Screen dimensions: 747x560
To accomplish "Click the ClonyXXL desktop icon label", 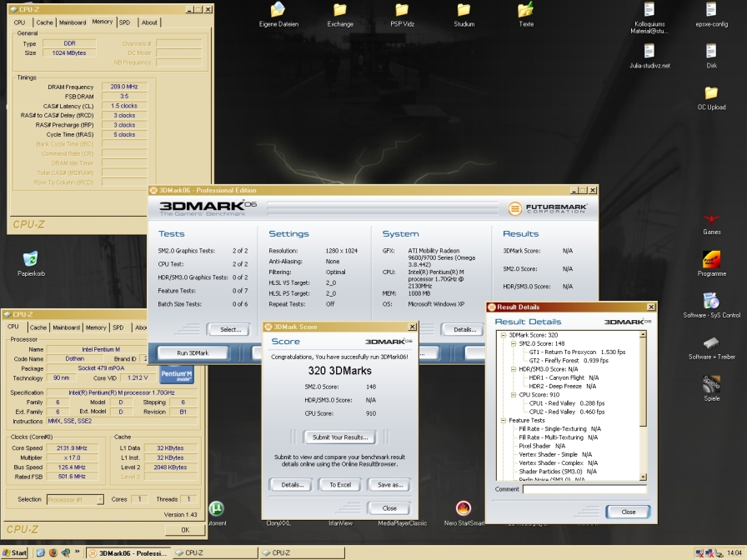I will click(278, 522).
